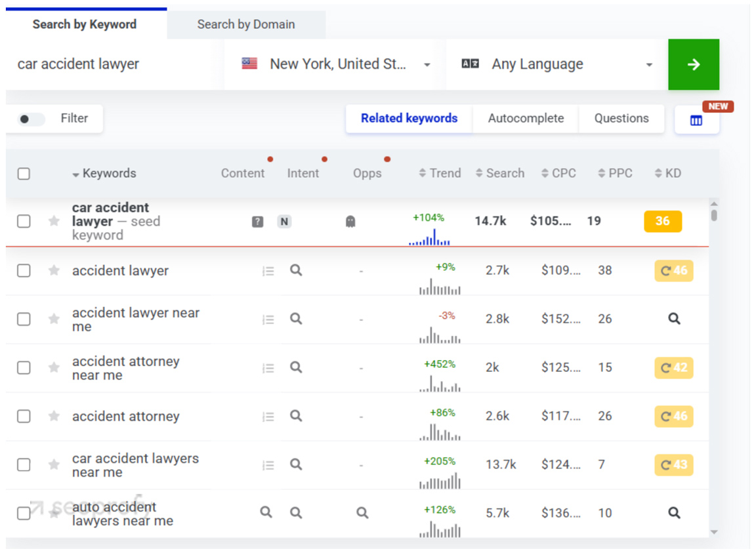Image resolution: width=756 pixels, height=549 pixels.
Task: Check the accident attorney row checkbox
Action: (24, 416)
